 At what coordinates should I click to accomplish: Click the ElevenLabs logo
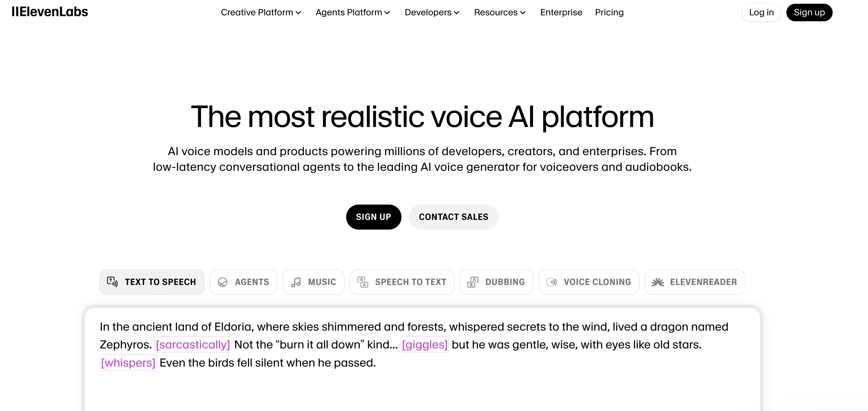pyautogui.click(x=50, y=12)
